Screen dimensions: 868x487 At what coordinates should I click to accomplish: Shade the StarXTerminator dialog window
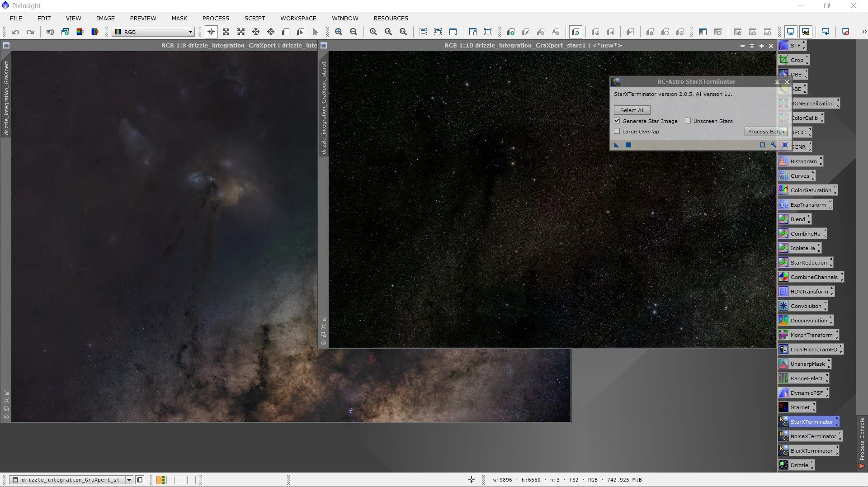777,82
